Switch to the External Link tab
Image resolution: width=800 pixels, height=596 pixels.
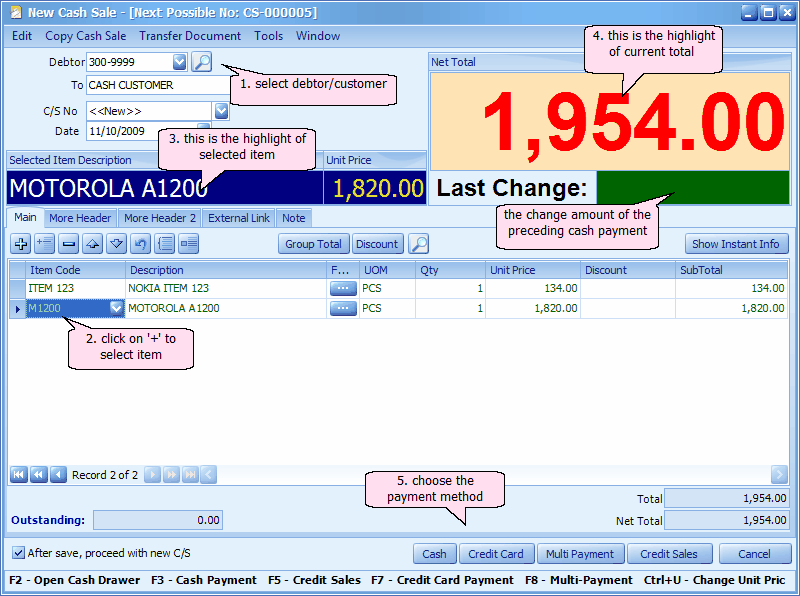click(239, 218)
